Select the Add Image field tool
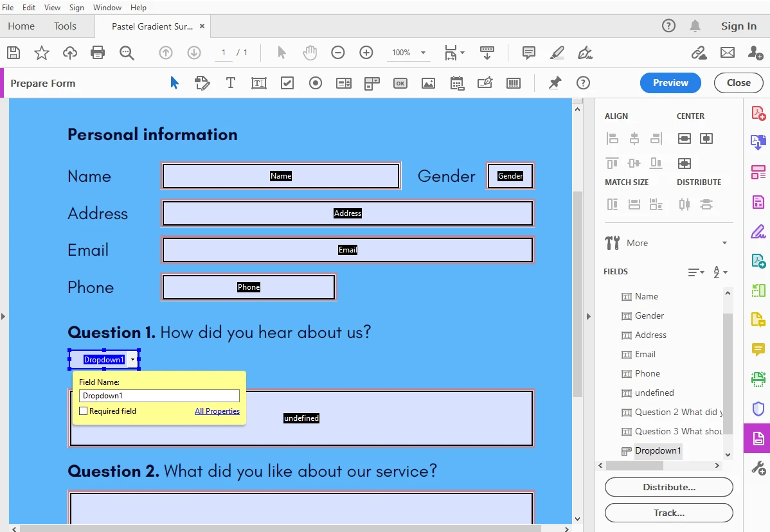 tap(428, 83)
